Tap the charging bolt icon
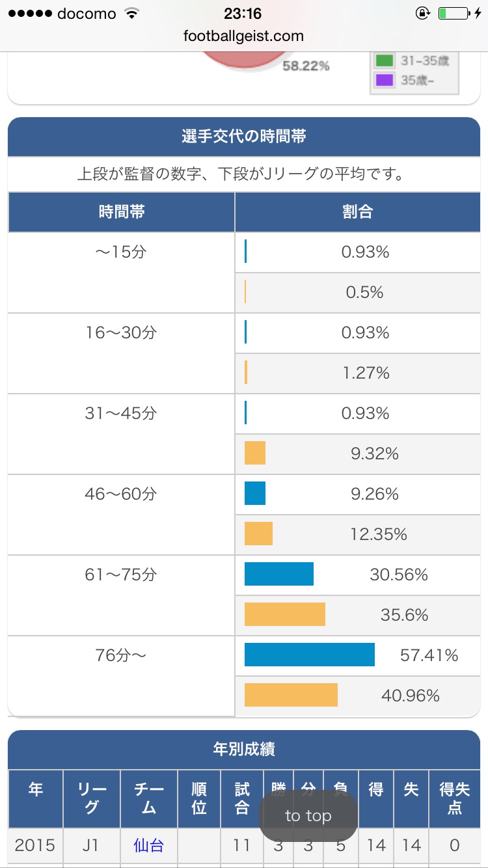The image size is (488, 868). (x=478, y=14)
